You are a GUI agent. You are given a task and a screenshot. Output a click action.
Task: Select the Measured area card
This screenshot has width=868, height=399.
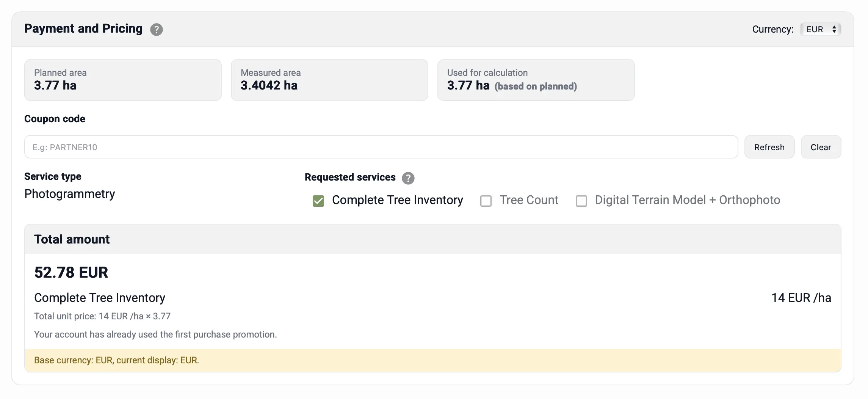pyautogui.click(x=329, y=80)
